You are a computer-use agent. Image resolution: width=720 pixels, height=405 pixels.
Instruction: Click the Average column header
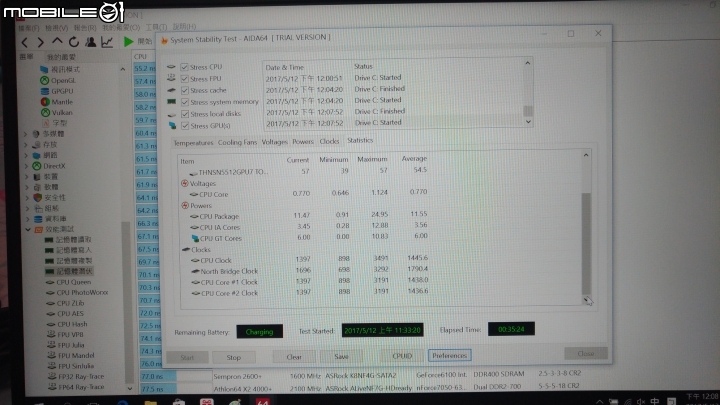coord(414,158)
